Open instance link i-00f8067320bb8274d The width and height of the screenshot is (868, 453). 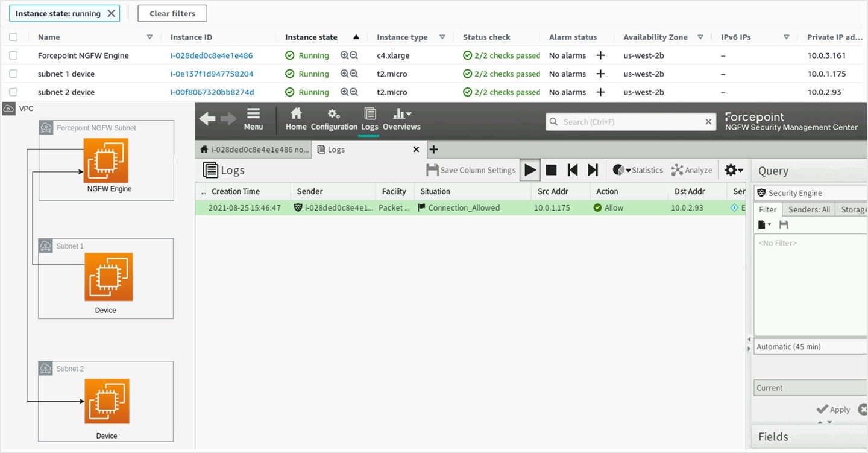[212, 92]
